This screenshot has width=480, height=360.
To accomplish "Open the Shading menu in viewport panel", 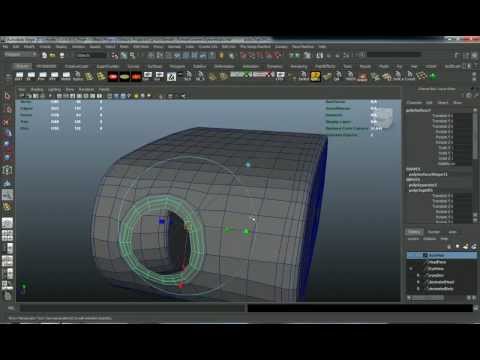I will tap(37, 90).
